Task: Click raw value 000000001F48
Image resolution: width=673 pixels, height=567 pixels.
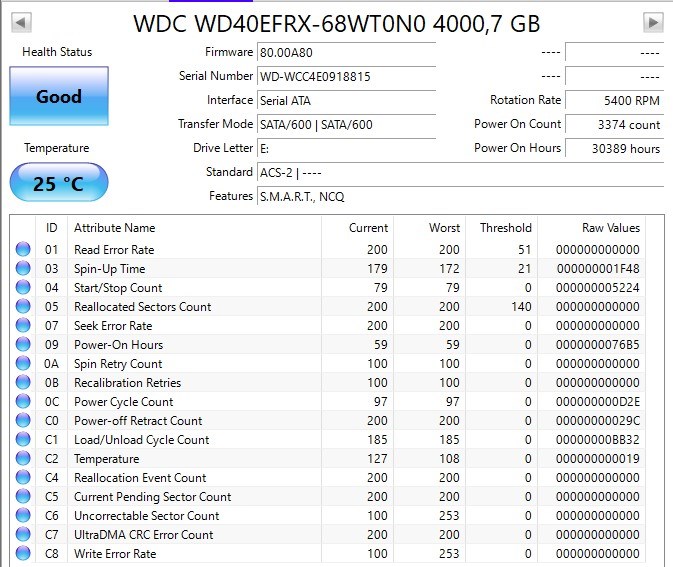Action: click(x=598, y=269)
